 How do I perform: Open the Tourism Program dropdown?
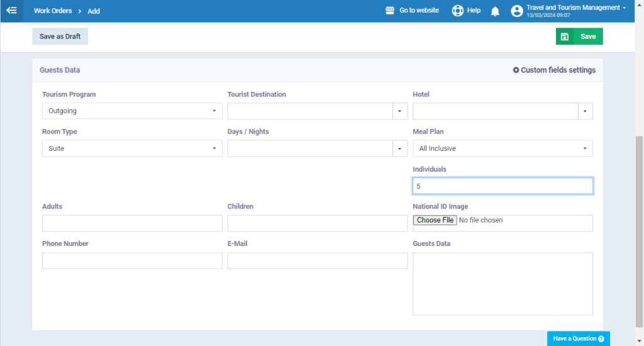click(x=132, y=111)
